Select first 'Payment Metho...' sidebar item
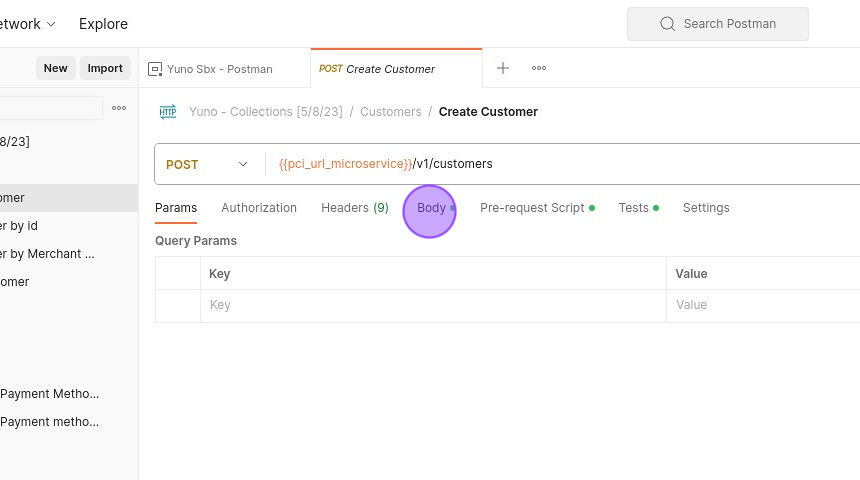Viewport: 860px width, 480px height. 69,394
